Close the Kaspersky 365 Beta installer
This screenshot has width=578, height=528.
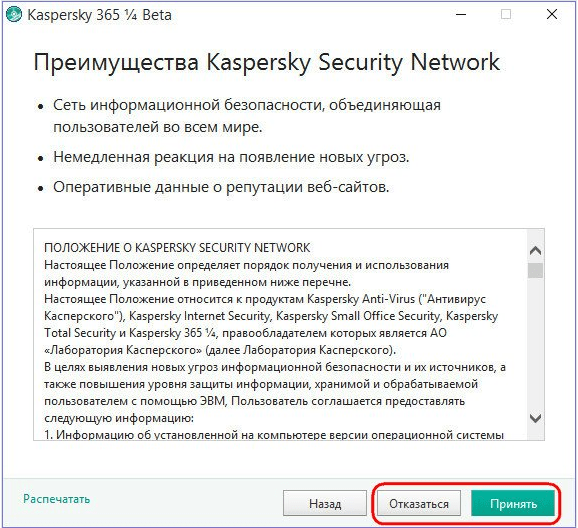coord(552,14)
